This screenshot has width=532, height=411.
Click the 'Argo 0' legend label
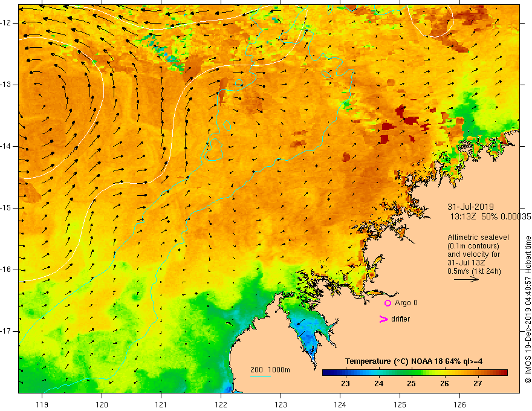point(406,303)
